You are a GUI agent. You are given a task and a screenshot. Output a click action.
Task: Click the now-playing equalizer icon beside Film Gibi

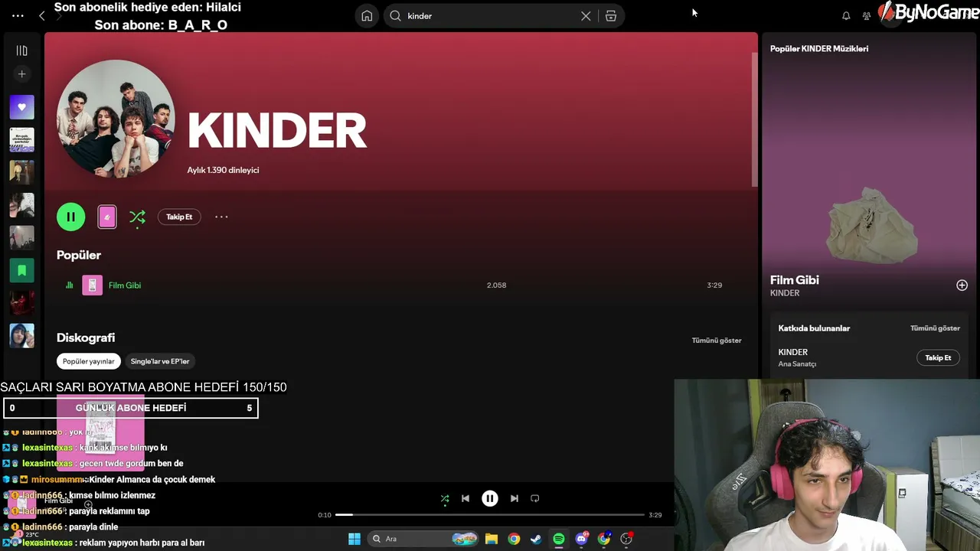click(x=69, y=285)
